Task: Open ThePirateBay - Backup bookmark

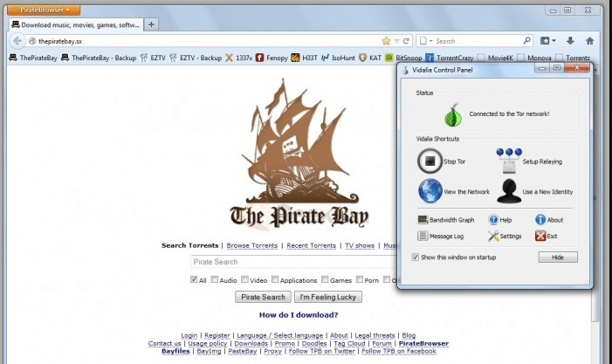Action: (x=99, y=58)
